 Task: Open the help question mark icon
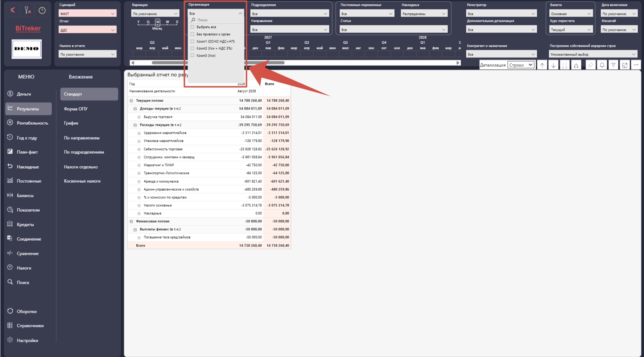[42, 11]
